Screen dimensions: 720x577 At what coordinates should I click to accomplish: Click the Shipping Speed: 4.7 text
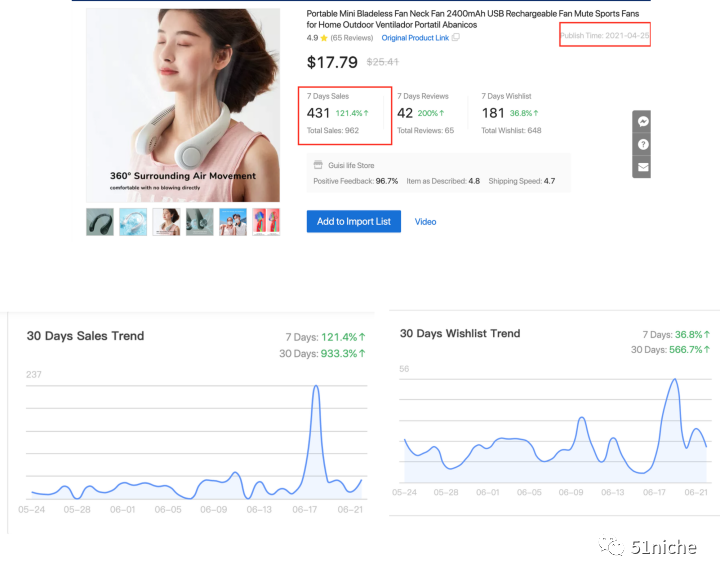click(x=522, y=181)
